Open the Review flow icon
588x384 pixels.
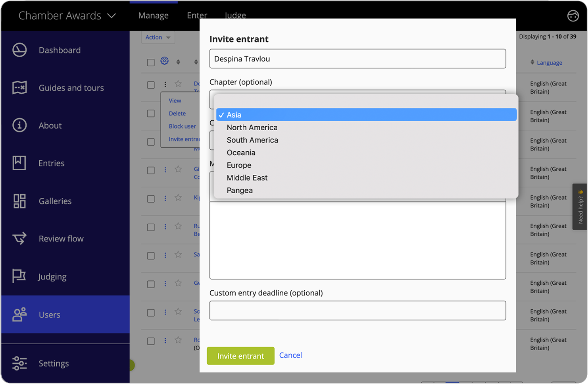click(x=19, y=238)
